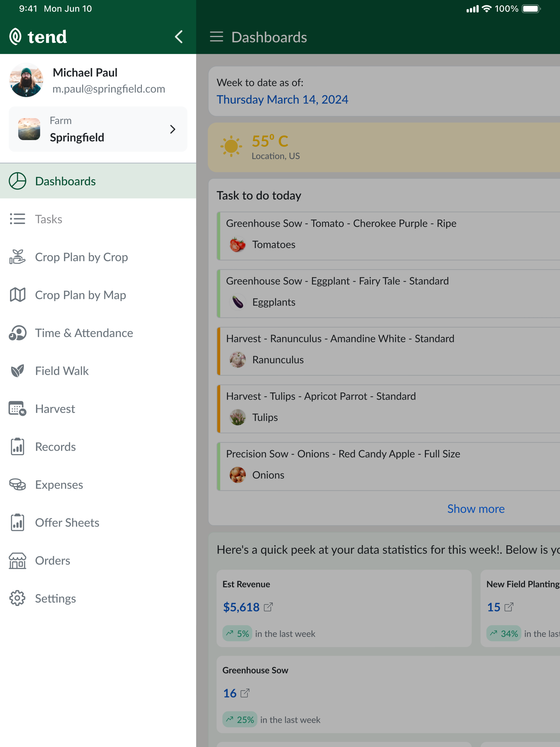
Task: Open Harvest Ranunculus Amandine White task
Action: pyautogui.click(x=388, y=351)
